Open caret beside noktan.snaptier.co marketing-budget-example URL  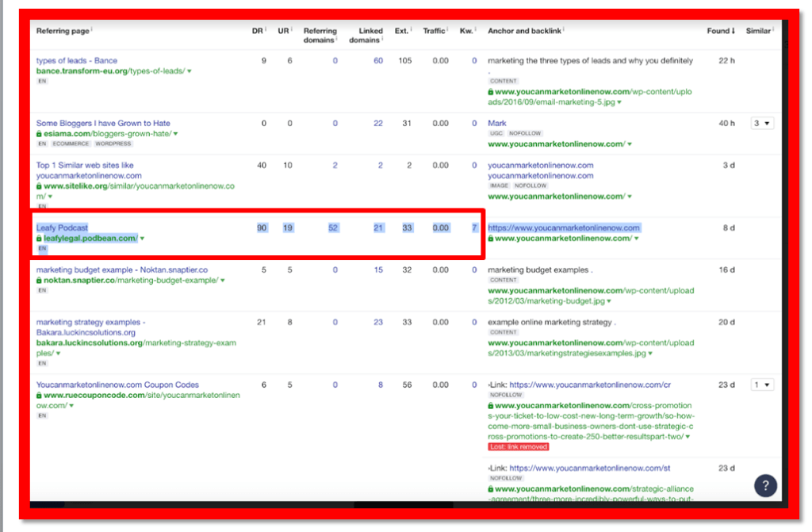(x=222, y=281)
